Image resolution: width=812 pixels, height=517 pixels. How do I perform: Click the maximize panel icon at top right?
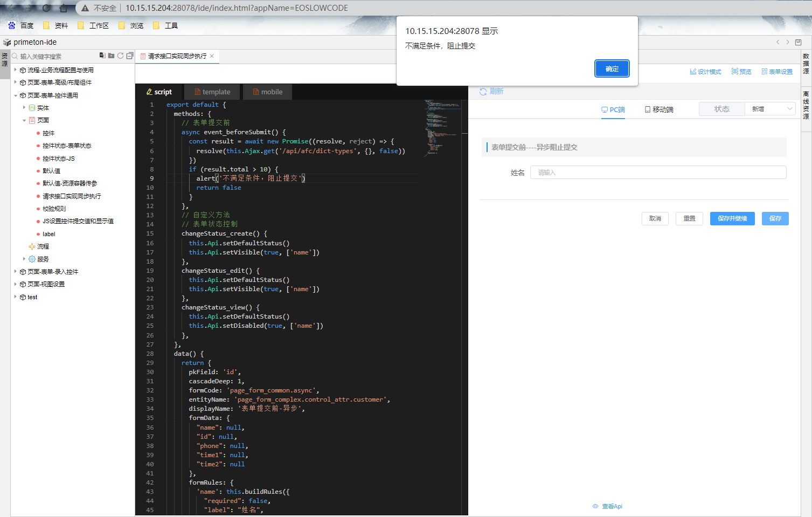[x=799, y=42]
